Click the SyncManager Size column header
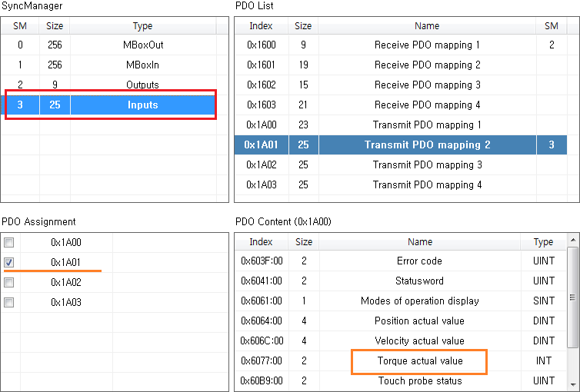580x392 pixels. (55, 26)
